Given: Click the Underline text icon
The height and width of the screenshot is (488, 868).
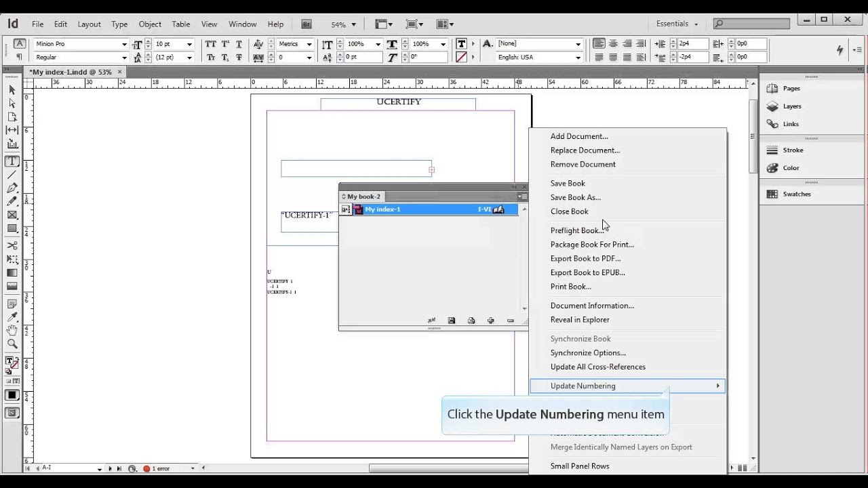Looking at the screenshot, I should (x=239, y=44).
